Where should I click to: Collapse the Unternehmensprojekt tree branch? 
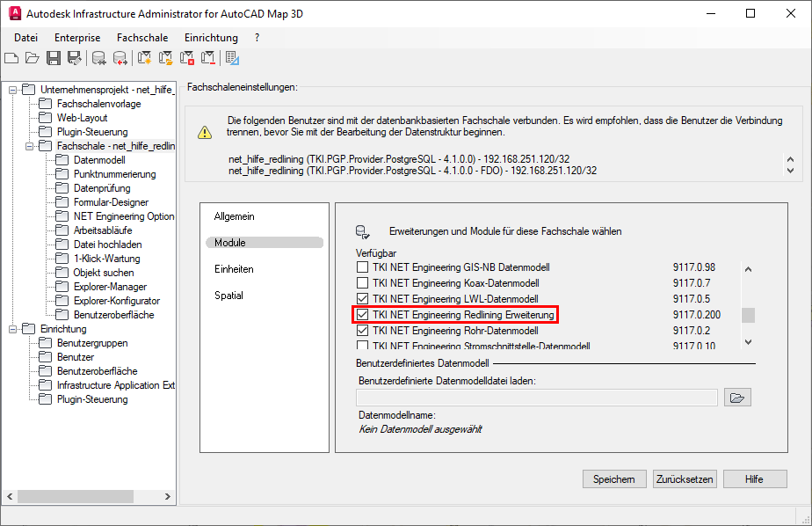[x=11, y=89]
